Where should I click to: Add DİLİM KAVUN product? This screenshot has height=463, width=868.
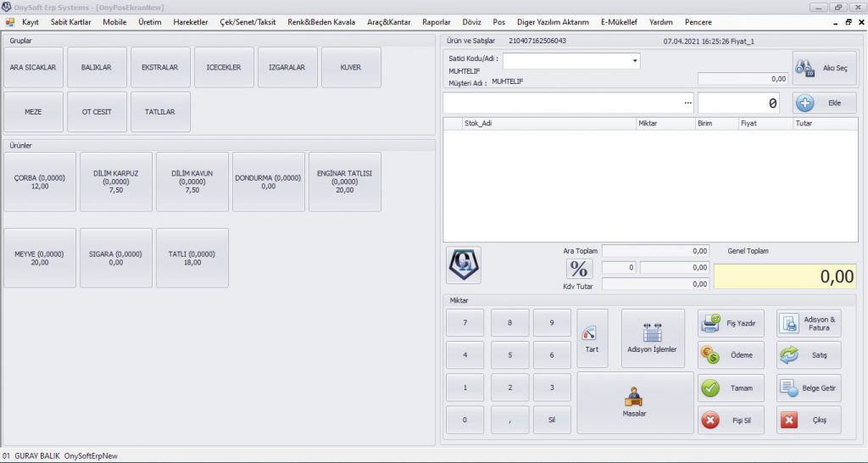(x=192, y=181)
